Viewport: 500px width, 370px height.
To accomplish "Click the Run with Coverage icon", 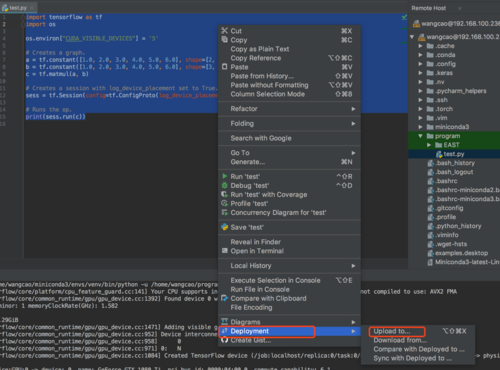I will [x=225, y=194].
